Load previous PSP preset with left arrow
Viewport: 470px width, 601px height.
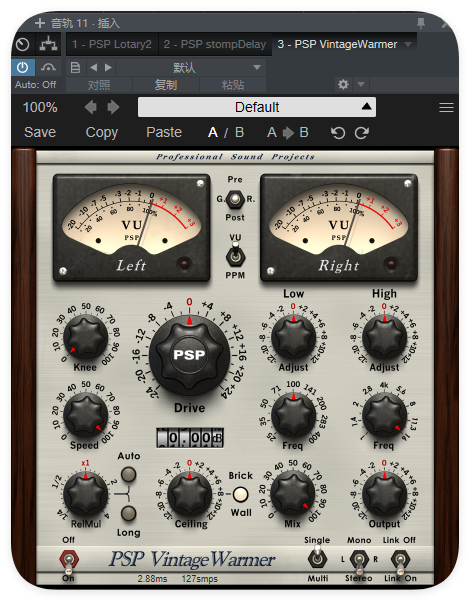pyautogui.click(x=91, y=107)
